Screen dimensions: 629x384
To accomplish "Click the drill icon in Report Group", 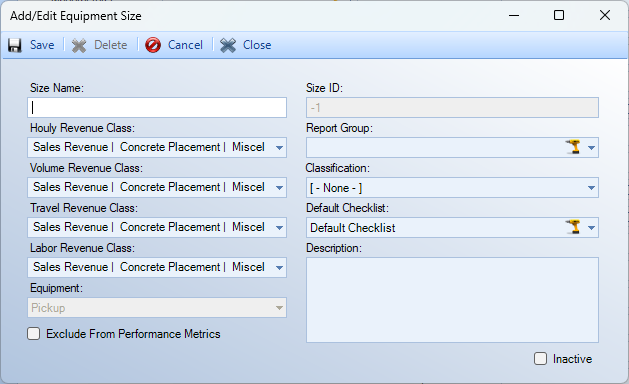I will click(x=574, y=147).
